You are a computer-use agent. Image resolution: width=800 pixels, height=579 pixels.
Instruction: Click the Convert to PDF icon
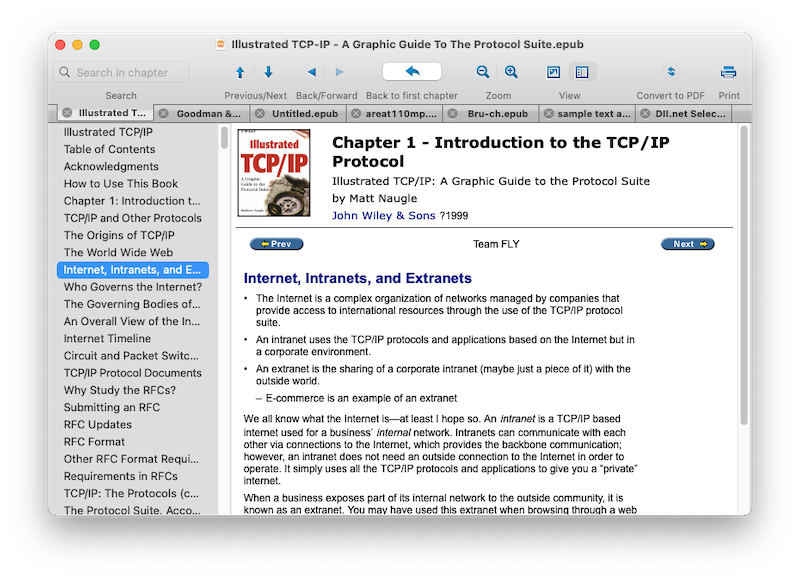pyautogui.click(x=671, y=72)
